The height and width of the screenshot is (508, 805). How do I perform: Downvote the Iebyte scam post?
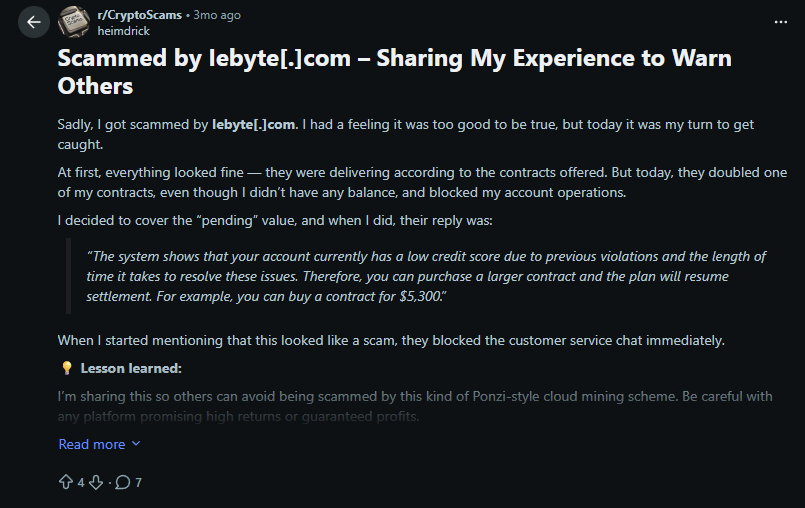96,482
